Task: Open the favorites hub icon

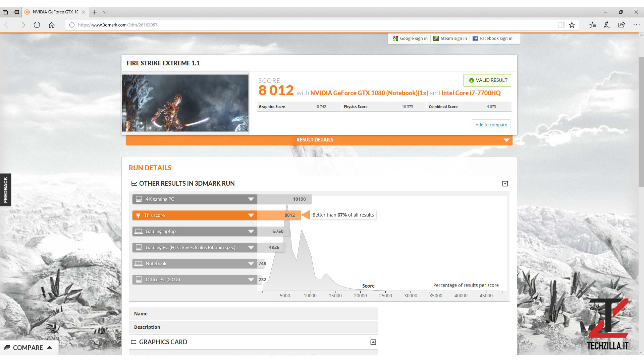Action: click(593, 25)
